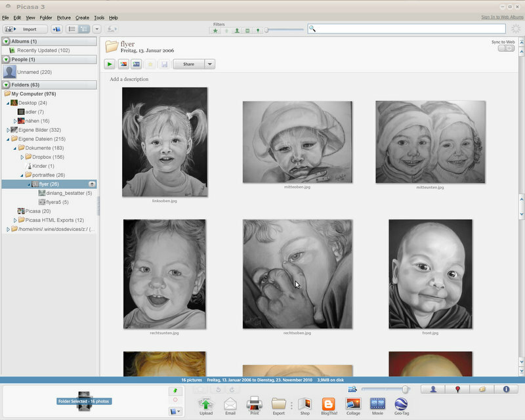
Task: Show the People panel
Action: [433, 389]
